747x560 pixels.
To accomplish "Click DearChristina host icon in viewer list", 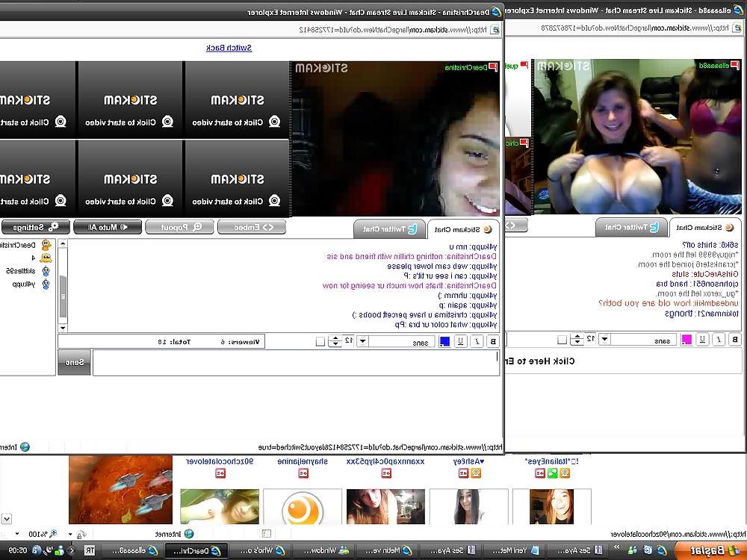I will (x=46, y=245).
